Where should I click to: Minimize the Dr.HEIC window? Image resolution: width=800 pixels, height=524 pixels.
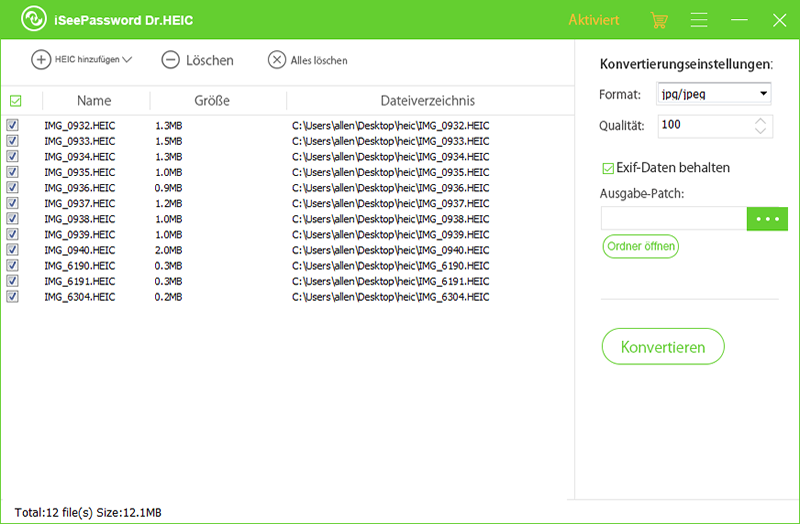click(x=739, y=20)
